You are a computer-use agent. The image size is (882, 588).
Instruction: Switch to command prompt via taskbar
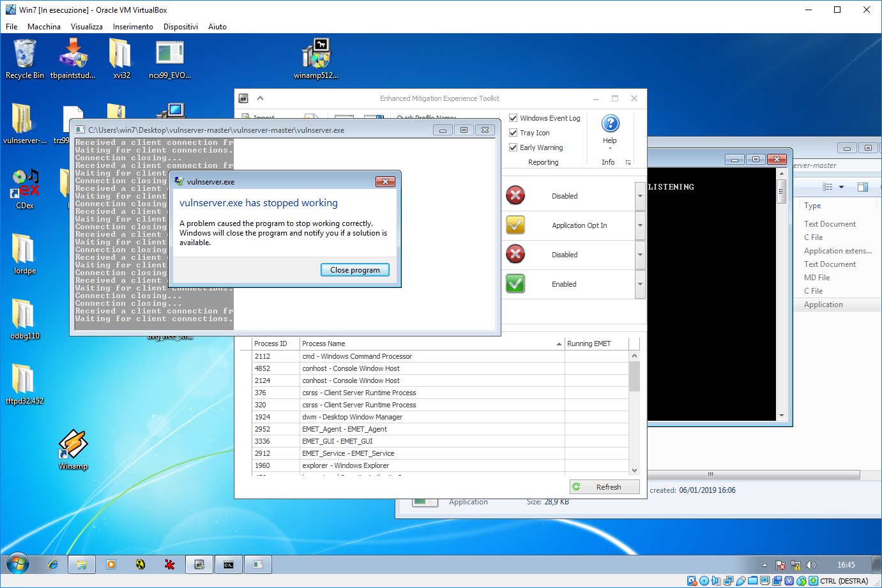click(x=229, y=564)
